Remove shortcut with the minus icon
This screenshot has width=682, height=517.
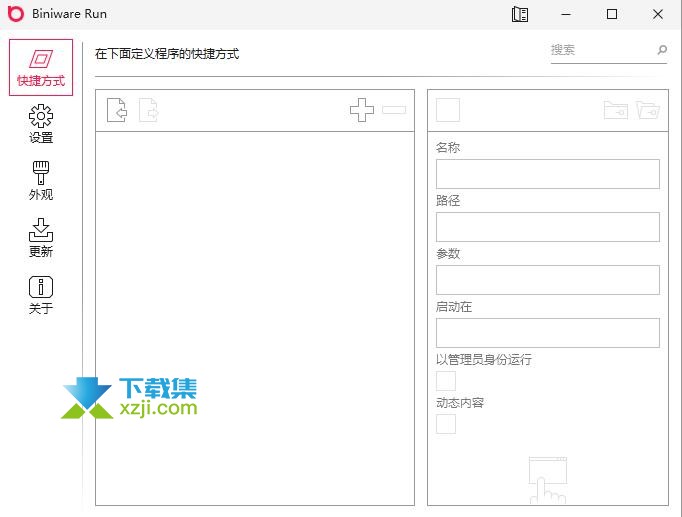(394, 110)
